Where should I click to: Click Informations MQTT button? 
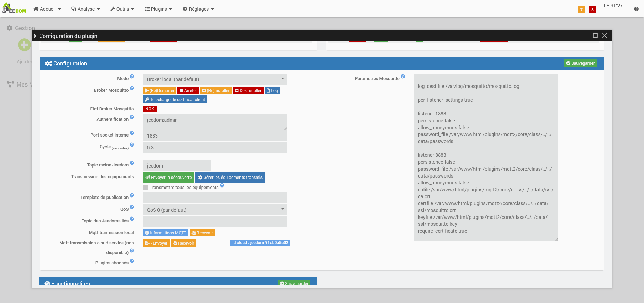(166, 233)
